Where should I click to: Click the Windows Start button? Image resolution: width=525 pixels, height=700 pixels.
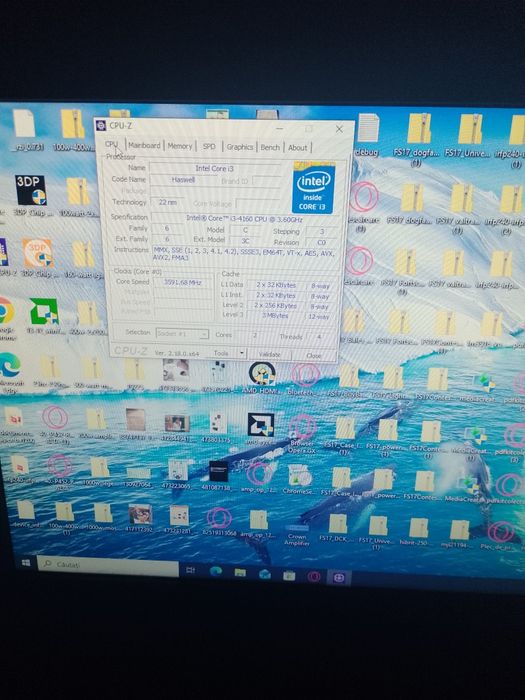(x=26, y=563)
